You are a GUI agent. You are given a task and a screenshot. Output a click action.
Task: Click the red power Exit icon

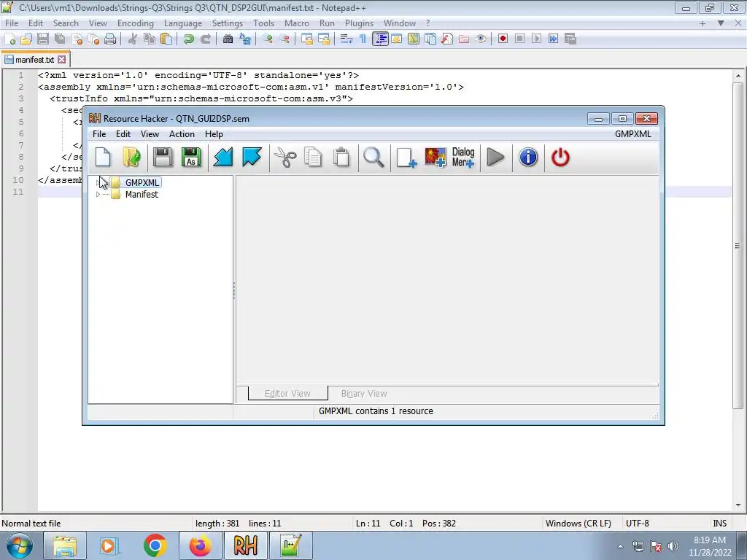560,157
